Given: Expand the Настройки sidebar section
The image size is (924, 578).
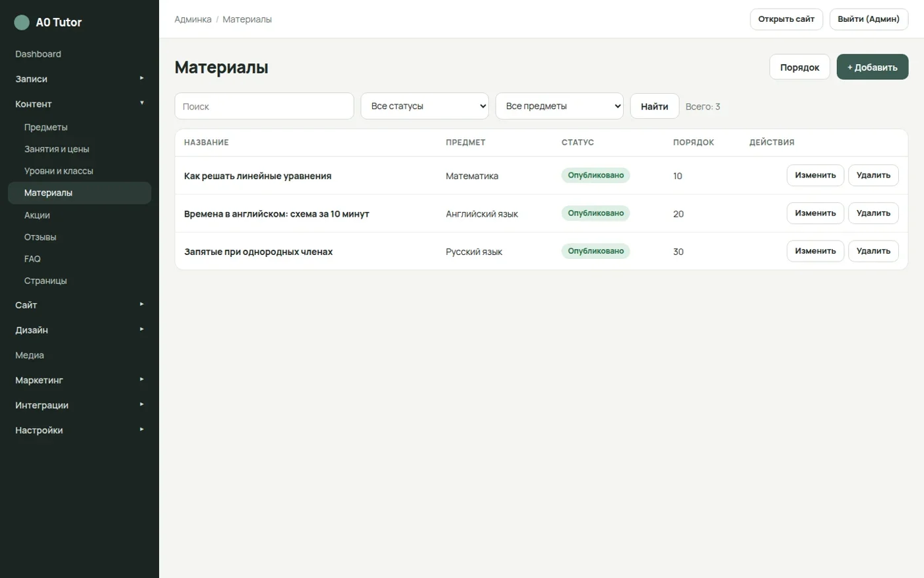Looking at the screenshot, I should point(79,430).
